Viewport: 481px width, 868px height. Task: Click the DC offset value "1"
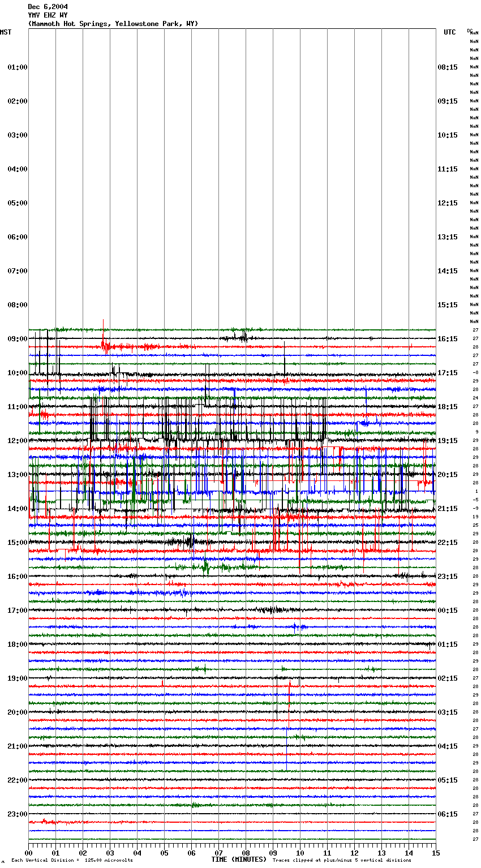tap(476, 492)
